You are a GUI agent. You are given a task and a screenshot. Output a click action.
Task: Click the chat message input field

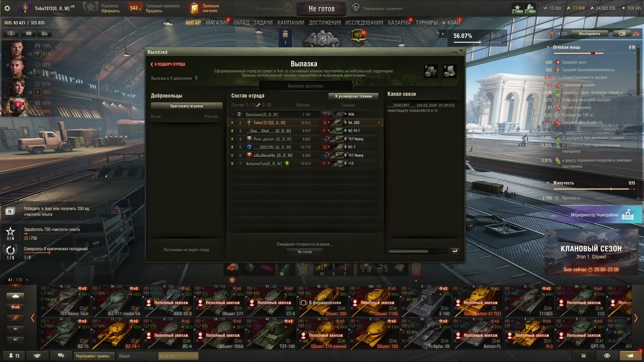coord(418,251)
